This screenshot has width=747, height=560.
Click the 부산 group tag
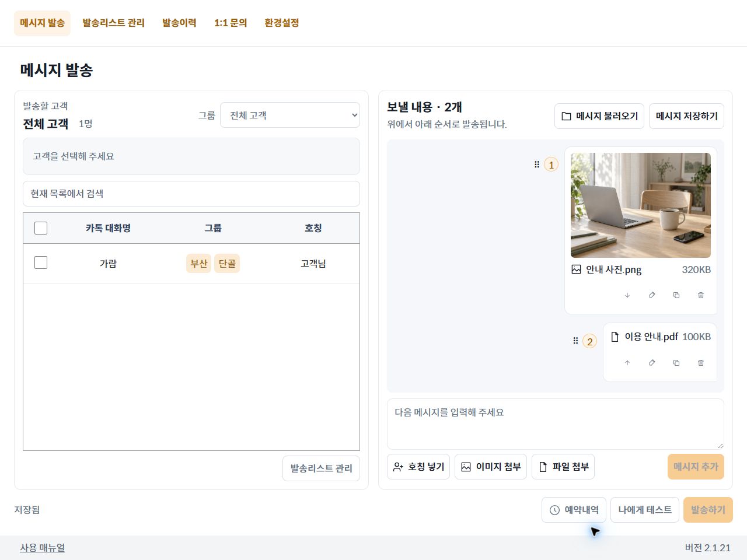click(199, 264)
